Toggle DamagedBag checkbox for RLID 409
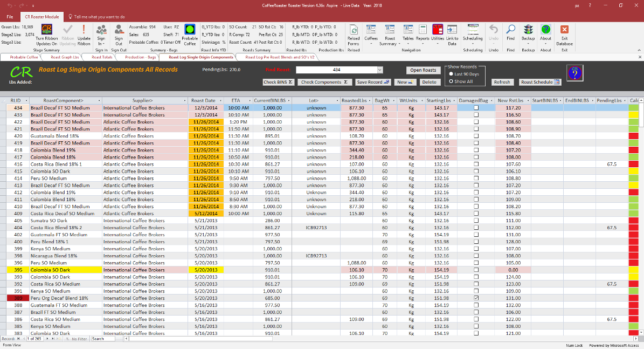The width and height of the screenshot is (644, 349). [476, 214]
